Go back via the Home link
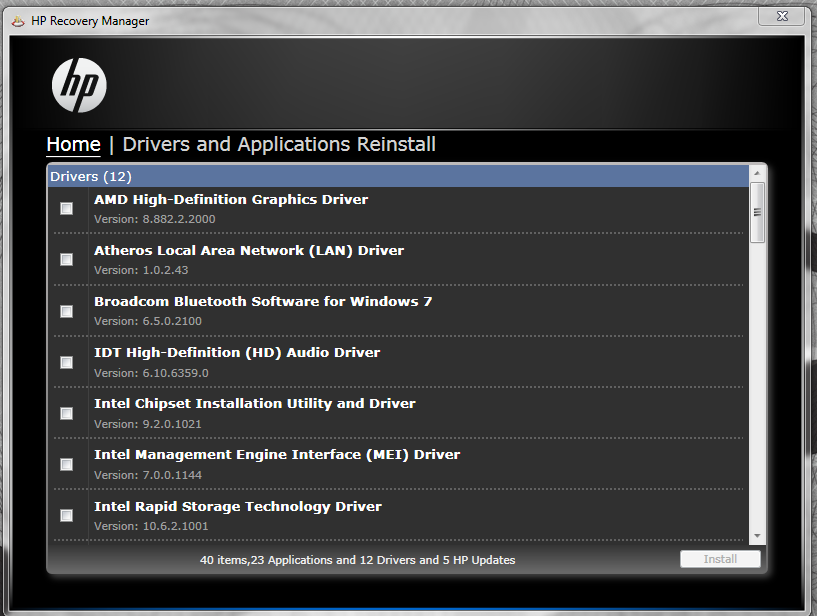Image resolution: width=817 pixels, height=616 pixels. click(x=73, y=144)
